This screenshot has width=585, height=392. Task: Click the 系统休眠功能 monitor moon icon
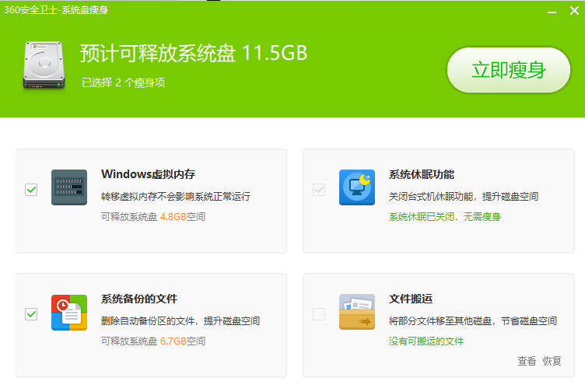pyautogui.click(x=357, y=187)
